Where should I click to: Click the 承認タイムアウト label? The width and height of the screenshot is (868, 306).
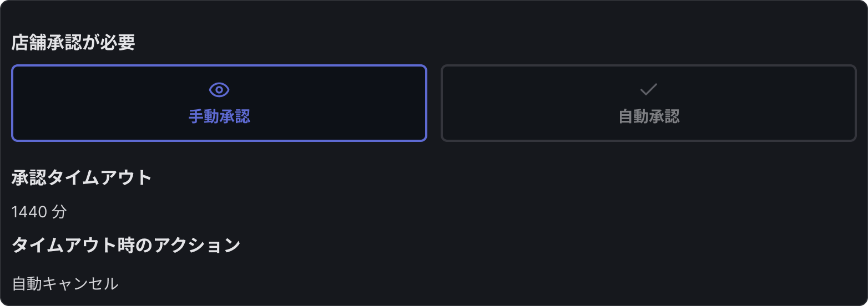tap(82, 178)
